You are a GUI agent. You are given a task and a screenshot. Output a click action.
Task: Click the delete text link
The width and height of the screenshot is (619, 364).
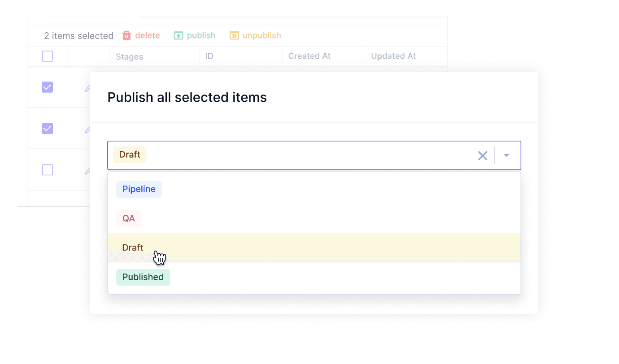[148, 35]
